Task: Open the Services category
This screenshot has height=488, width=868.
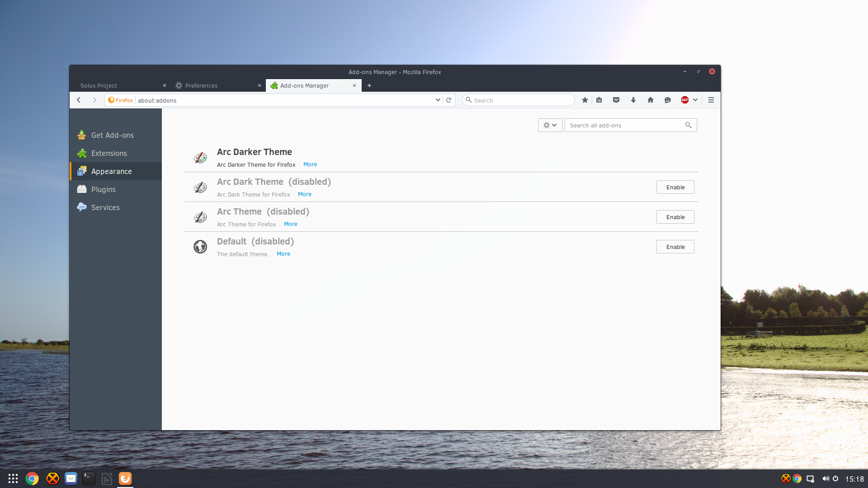Action: [116, 207]
